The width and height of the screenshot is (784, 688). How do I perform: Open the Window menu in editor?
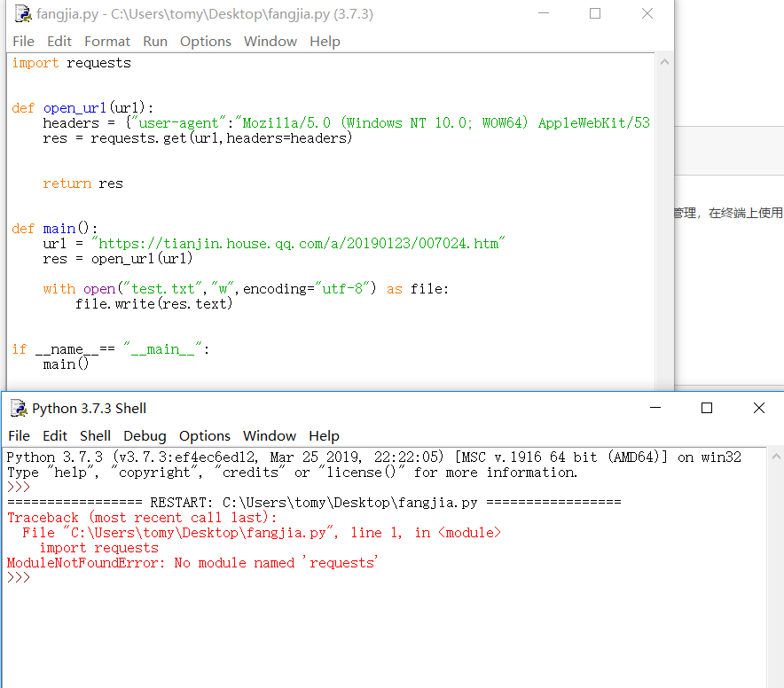pos(270,42)
